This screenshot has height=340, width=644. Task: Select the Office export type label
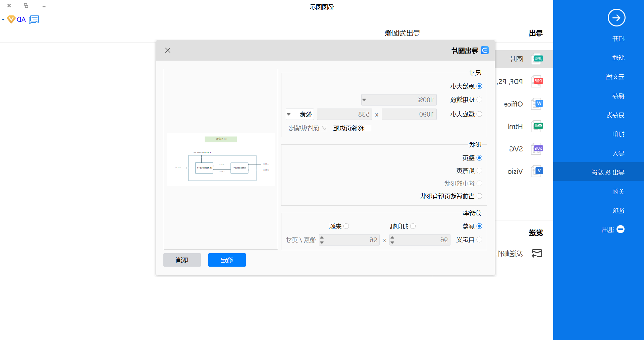(513, 104)
